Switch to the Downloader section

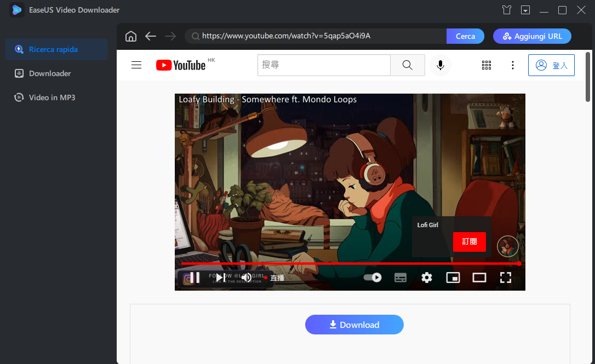point(49,73)
